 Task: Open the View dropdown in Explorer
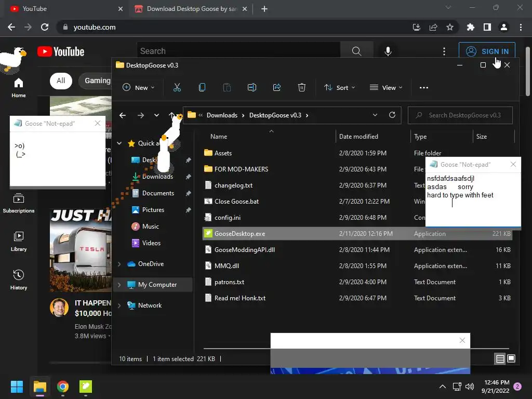[386, 87]
